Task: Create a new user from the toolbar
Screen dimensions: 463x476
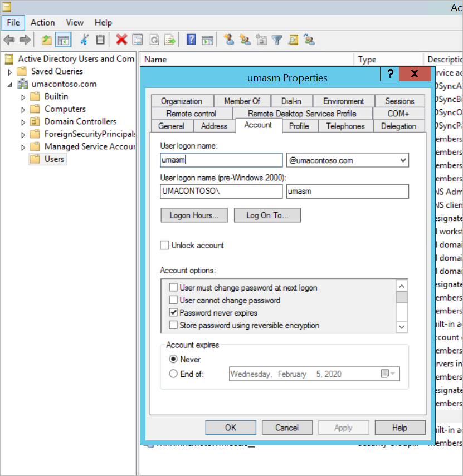Action: 230,40
